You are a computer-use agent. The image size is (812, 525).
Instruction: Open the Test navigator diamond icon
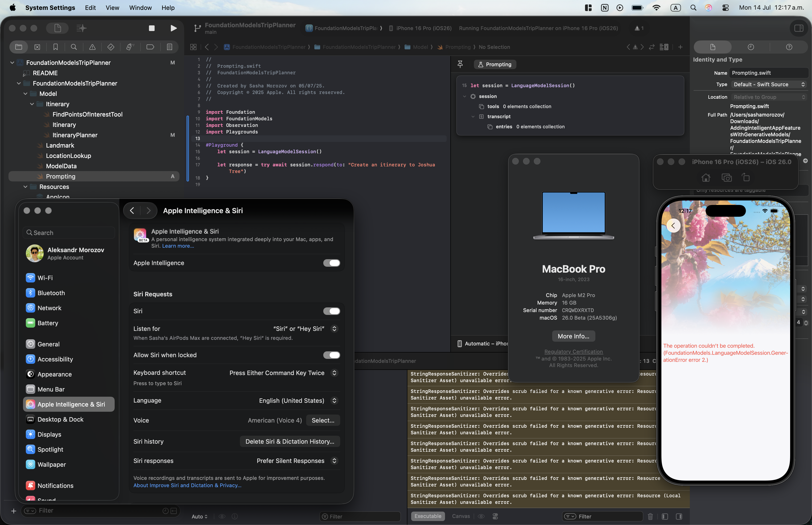[111, 47]
